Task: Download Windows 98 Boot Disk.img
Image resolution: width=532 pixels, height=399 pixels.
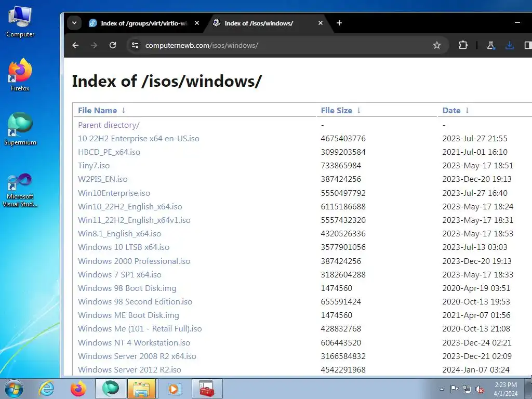Action: click(x=127, y=288)
